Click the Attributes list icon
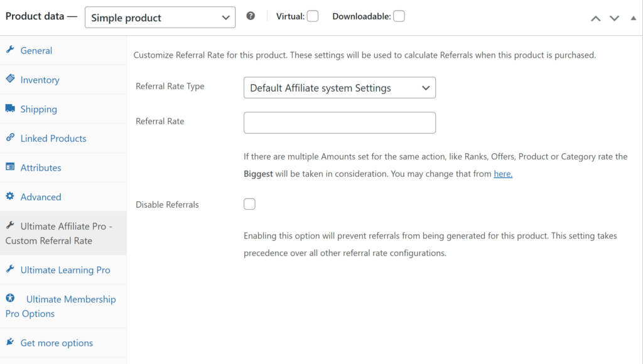 pos(10,167)
